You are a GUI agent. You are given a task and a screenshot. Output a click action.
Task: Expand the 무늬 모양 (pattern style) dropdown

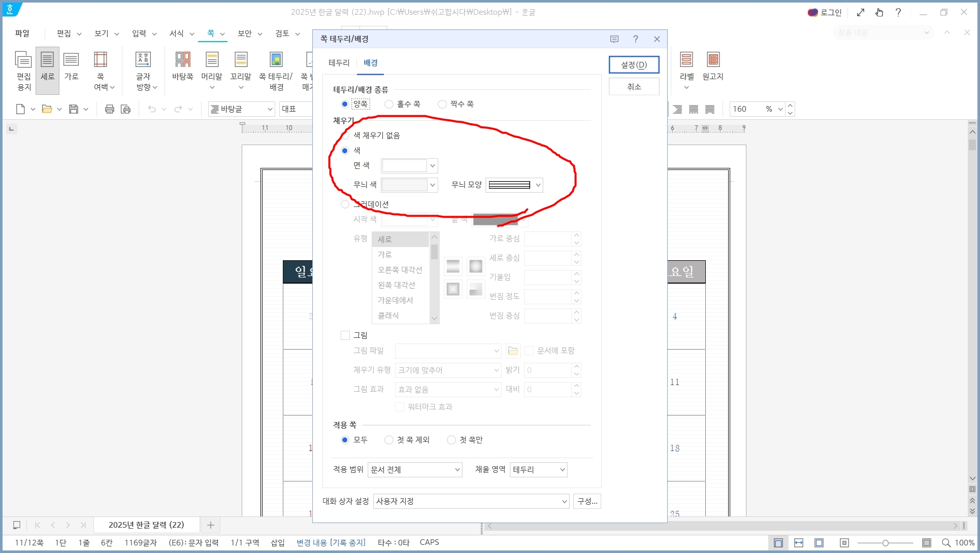pos(538,185)
